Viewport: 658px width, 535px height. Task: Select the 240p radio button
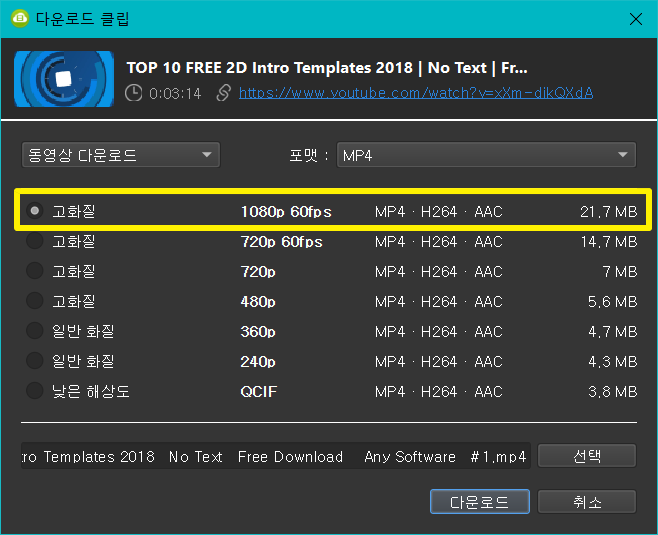click(35, 360)
